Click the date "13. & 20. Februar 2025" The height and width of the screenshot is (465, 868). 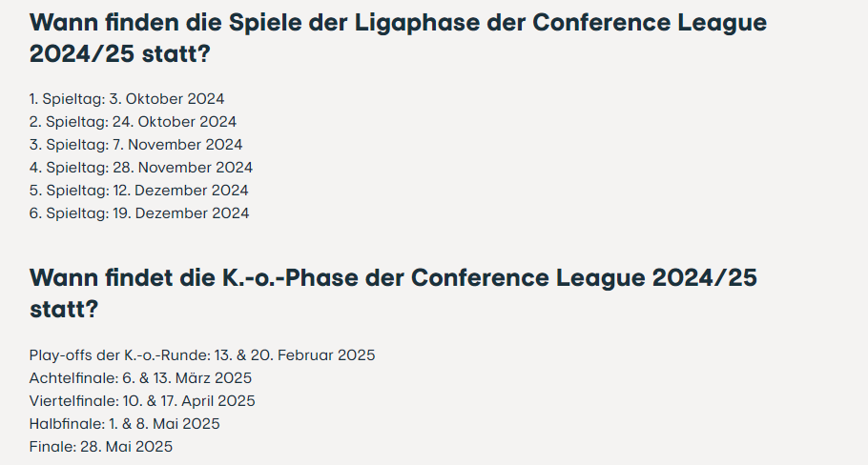(x=295, y=355)
